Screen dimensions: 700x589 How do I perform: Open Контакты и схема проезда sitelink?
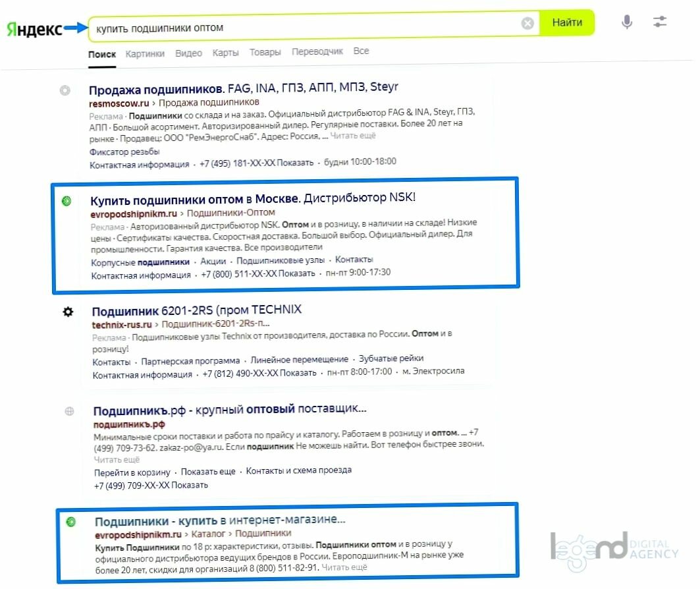[x=299, y=470]
